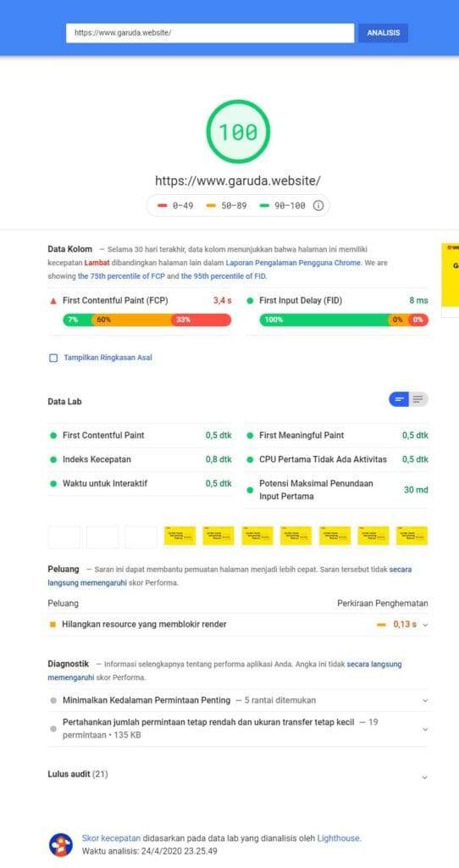The height and width of the screenshot is (868, 459).
Task: Expand Minimalkan Kedalaman Permintaan Penting diagnostic
Action: click(238, 700)
